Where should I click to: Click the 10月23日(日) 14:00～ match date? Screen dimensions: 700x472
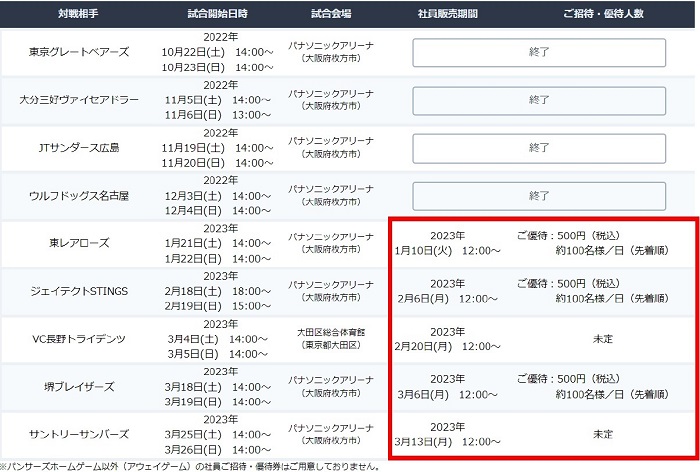(x=217, y=67)
